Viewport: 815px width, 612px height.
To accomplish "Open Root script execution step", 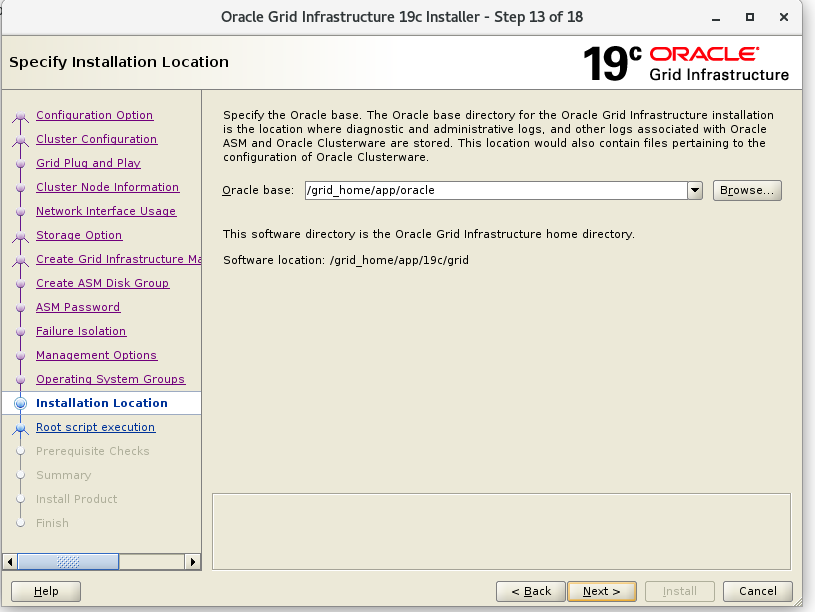I will pos(96,427).
